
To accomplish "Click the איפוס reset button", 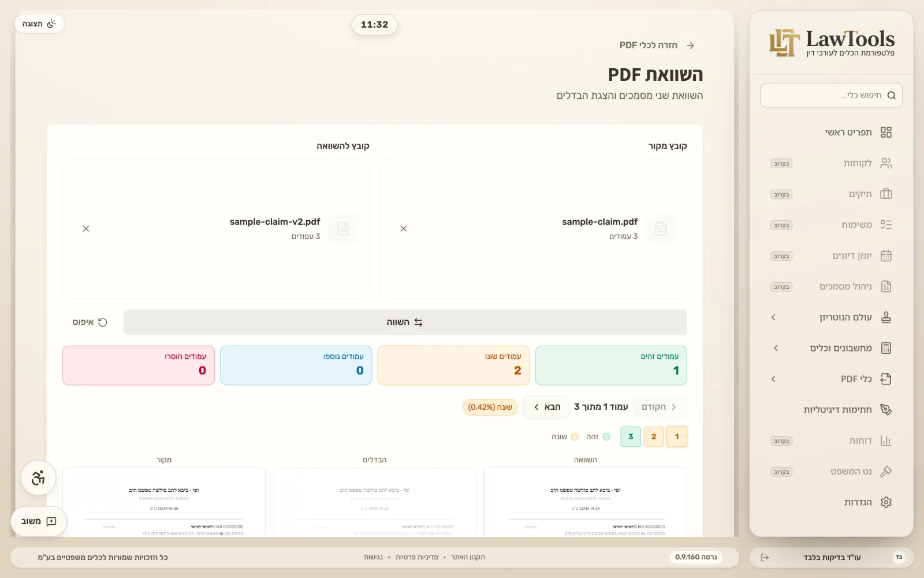I will pos(90,322).
